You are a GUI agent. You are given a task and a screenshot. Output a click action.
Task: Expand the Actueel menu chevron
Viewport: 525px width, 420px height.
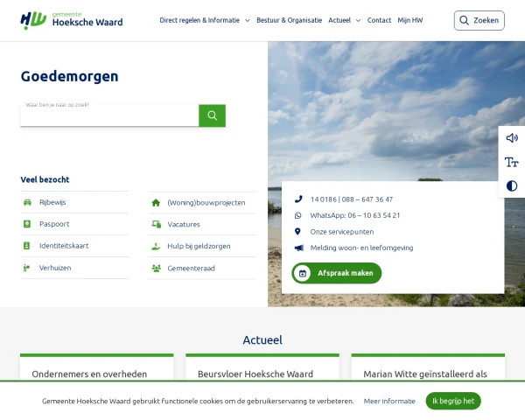[358, 20]
